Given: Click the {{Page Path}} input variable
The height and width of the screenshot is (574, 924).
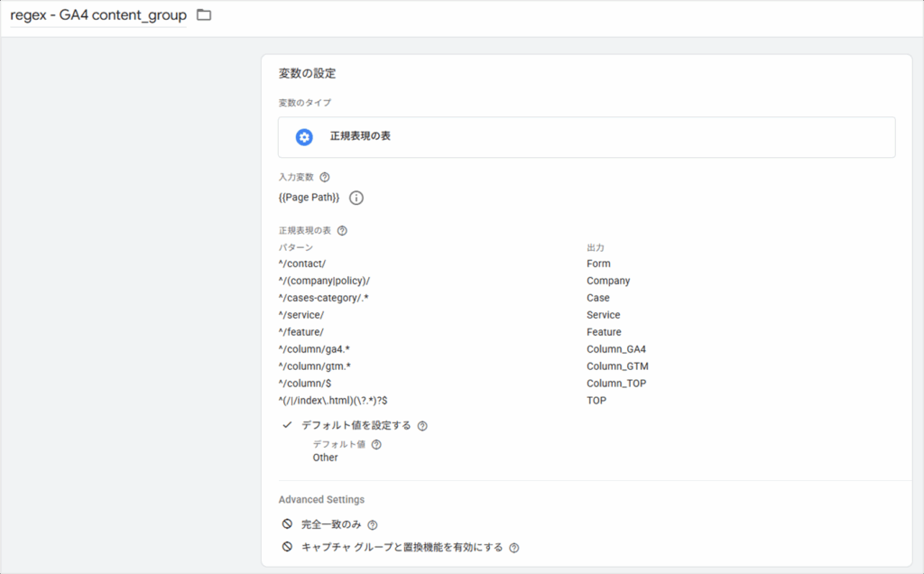Looking at the screenshot, I should [310, 198].
